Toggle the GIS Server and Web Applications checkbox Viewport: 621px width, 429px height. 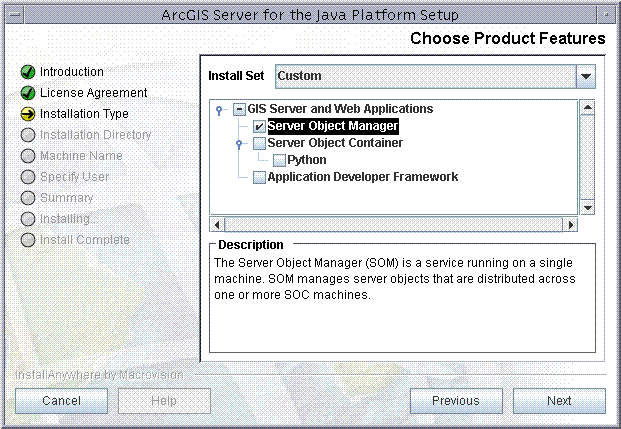[x=239, y=109]
